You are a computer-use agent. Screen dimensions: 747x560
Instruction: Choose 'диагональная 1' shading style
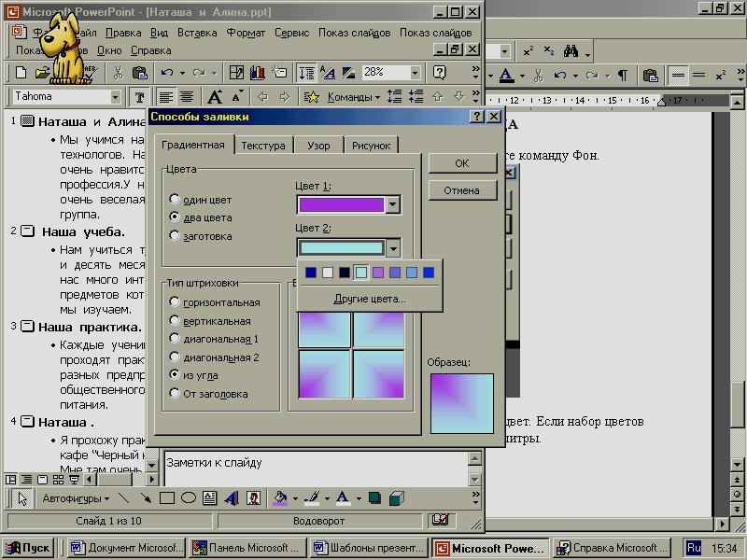pyautogui.click(x=175, y=338)
